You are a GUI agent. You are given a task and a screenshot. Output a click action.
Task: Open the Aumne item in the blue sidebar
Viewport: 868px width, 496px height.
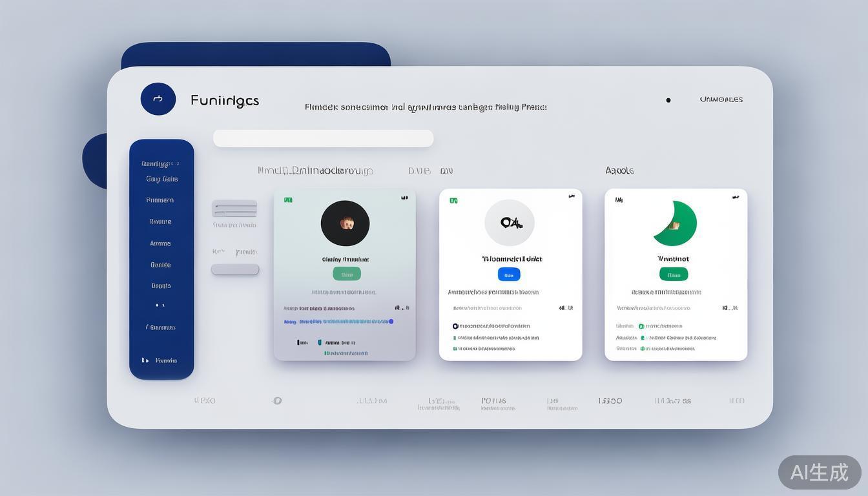click(x=160, y=243)
